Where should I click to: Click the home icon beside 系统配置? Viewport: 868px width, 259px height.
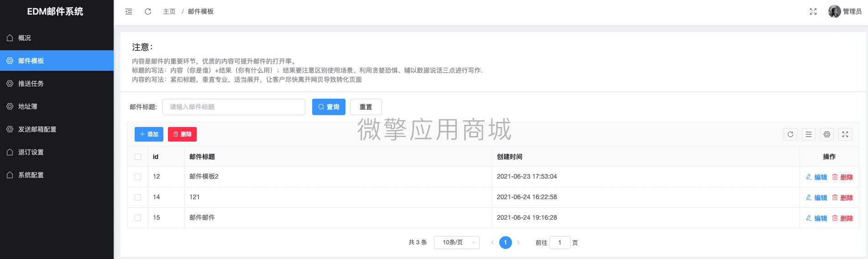(x=10, y=175)
